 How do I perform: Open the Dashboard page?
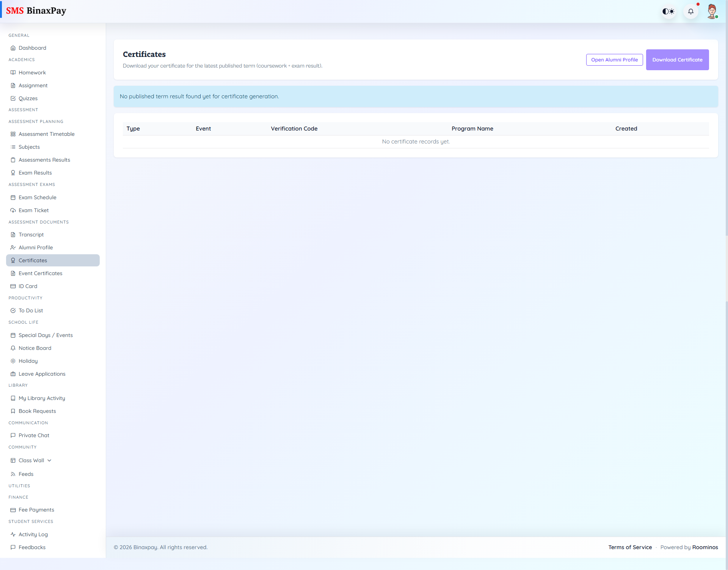pyautogui.click(x=32, y=47)
